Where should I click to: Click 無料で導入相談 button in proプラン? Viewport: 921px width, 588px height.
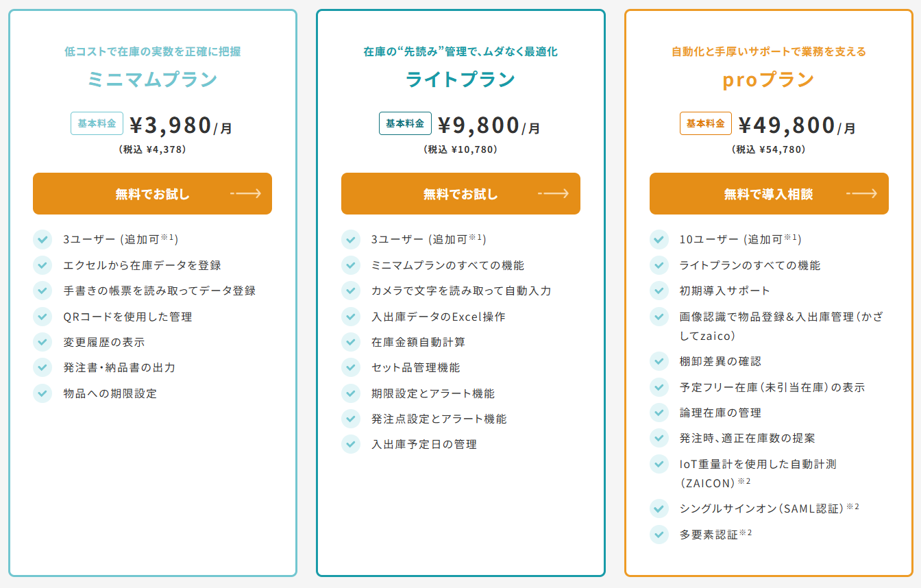click(768, 194)
